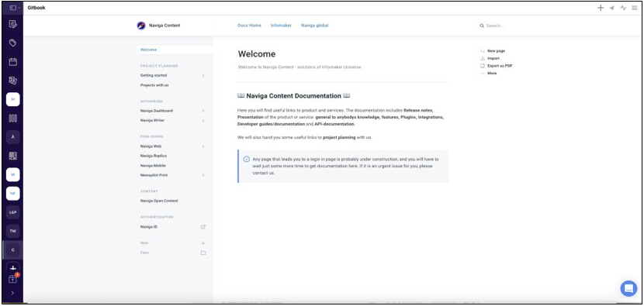Click the Gitbook title in top bar
The image size is (644, 306).
(x=36, y=8)
